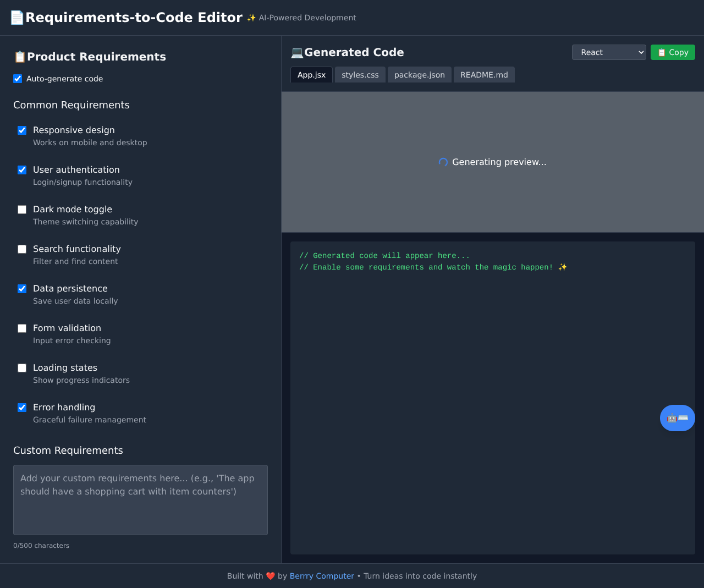Open the React framework dropdown
The height and width of the screenshot is (588, 704).
609,52
